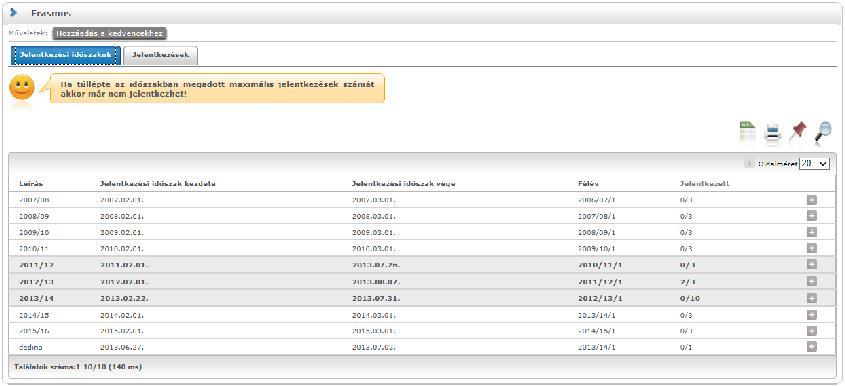Click the plus icon in the 2008/09 row
Screen dimensions: 845x386
click(x=812, y=216)
